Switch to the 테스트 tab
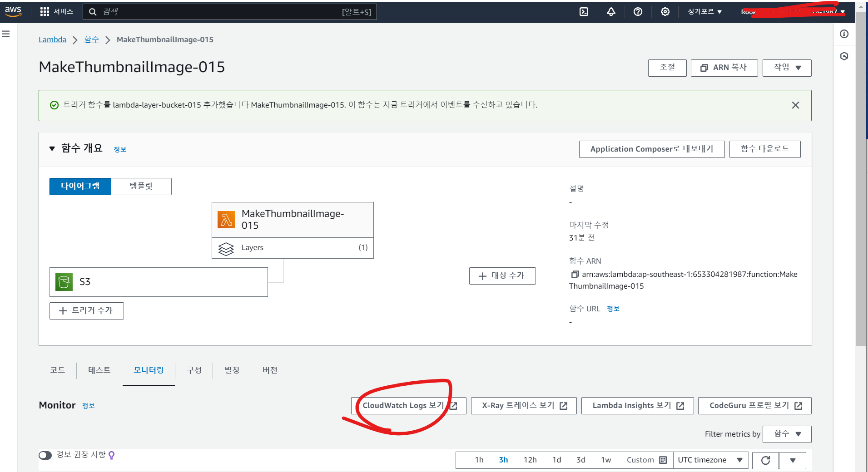 point(99,370)
